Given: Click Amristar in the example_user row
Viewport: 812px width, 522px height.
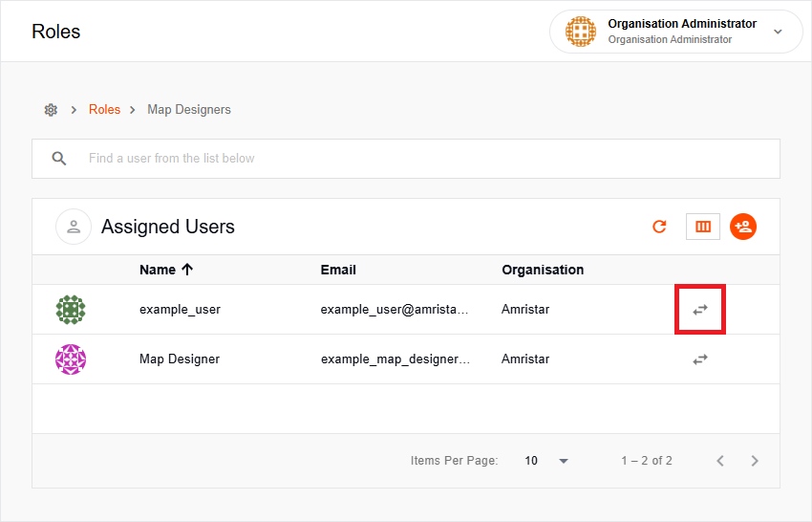Looking at the screenshot, I should pyautogui.click(x=525, y=310).
